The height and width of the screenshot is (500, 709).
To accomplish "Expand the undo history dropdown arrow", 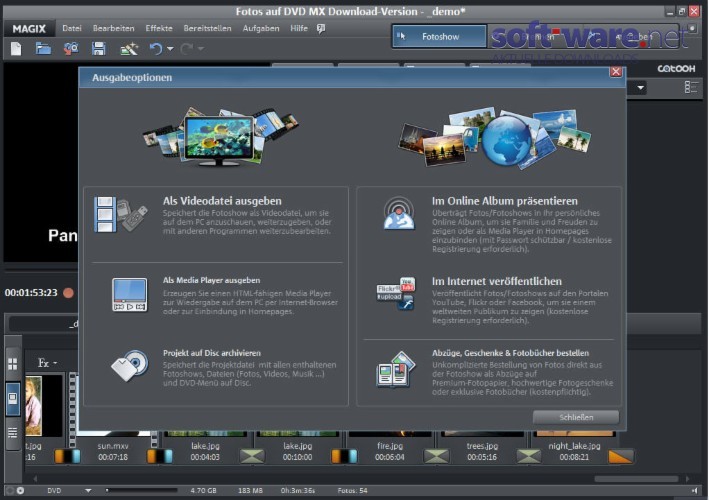I will [x=170, y=48].
